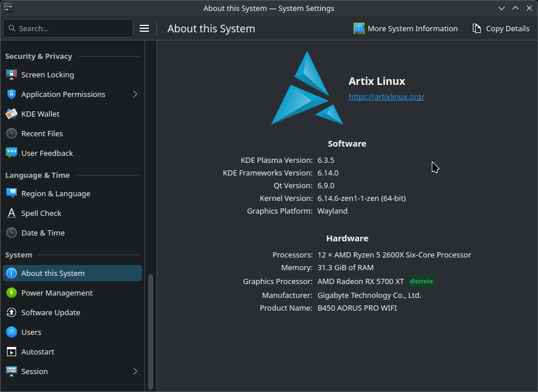Click the AMD Ryzen 5 2600X processor text

[x=394, y=255]
